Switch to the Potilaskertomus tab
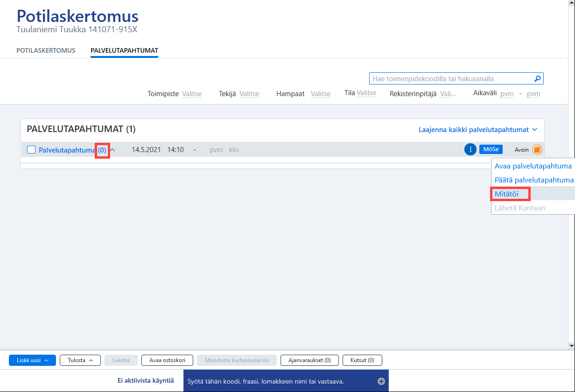Screen dimensions: 575x392 pyautogui.click(x=46, y=50)
